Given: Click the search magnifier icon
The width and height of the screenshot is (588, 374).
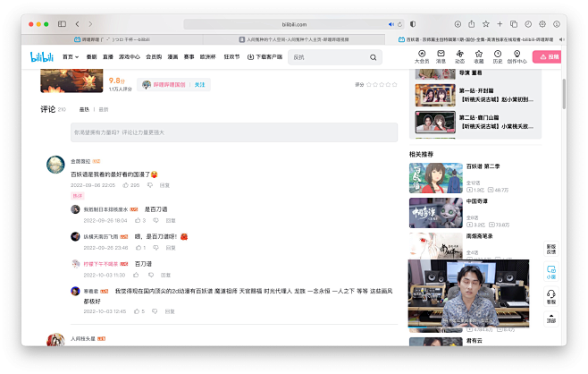Looking at the screenshot, I should [x=374, y=57].
